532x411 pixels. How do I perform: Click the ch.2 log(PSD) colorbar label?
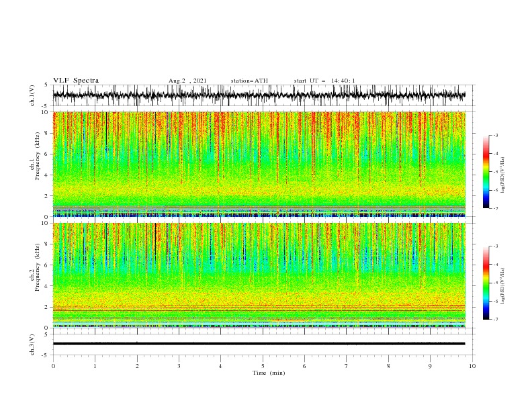coord(503,285)
